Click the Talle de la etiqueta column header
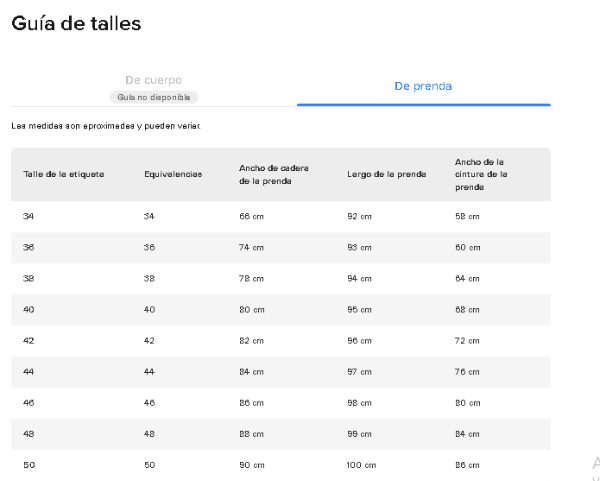The width and height of the screenshot is (600, 481). pyautogui.click(x=64, y=174)
